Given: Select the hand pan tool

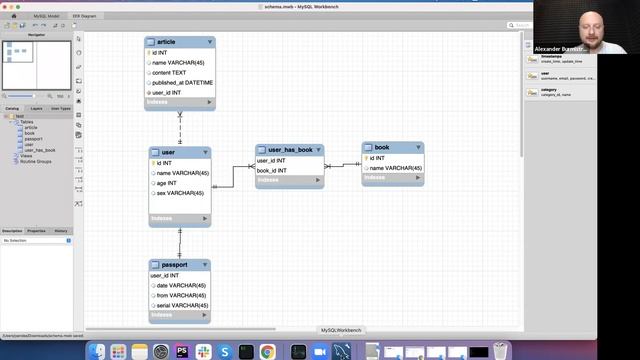Looking at the screenshot, I should 79,53.
